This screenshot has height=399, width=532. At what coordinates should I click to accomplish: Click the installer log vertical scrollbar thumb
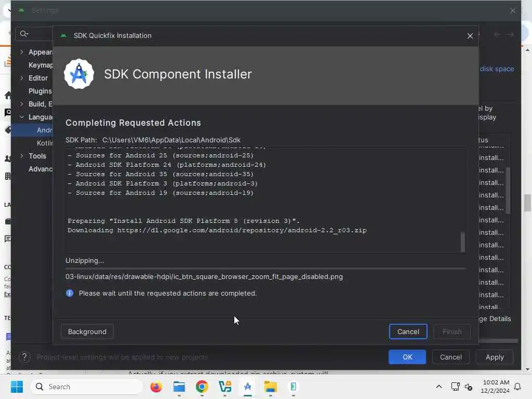(x=462, y=242)
